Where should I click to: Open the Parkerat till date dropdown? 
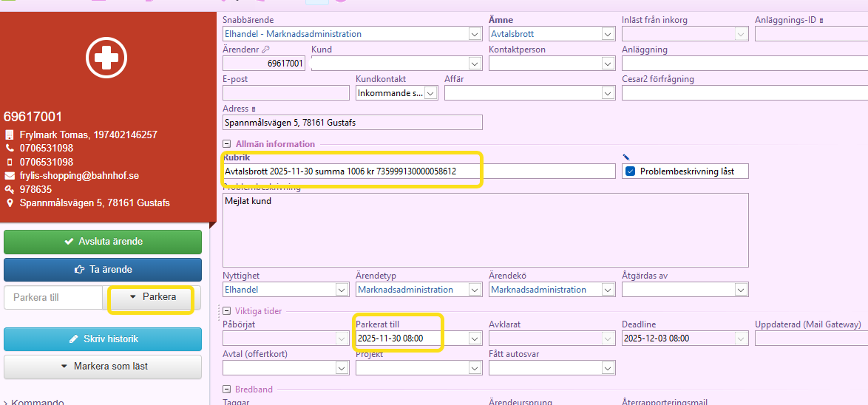[x=475, y=338]
